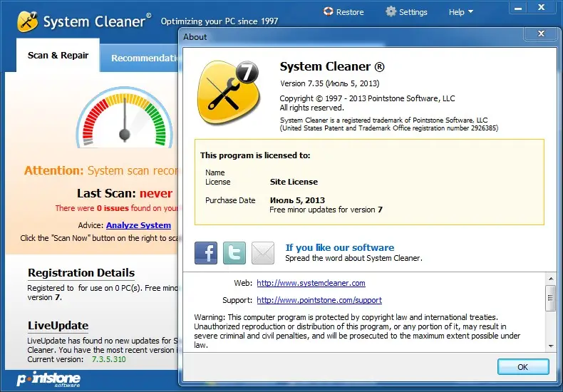Click the email envelope icon
Image resolution: width=563 pixels, height=392 pixels.
[x=263, y=253]
